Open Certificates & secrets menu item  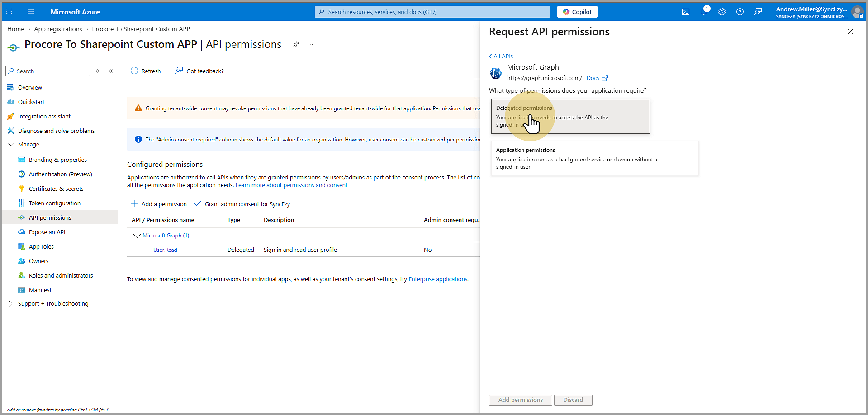[x=56, y=189]
